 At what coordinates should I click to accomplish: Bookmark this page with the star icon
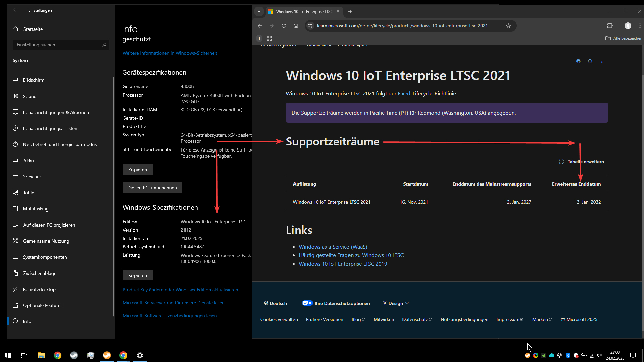[508, 26]
